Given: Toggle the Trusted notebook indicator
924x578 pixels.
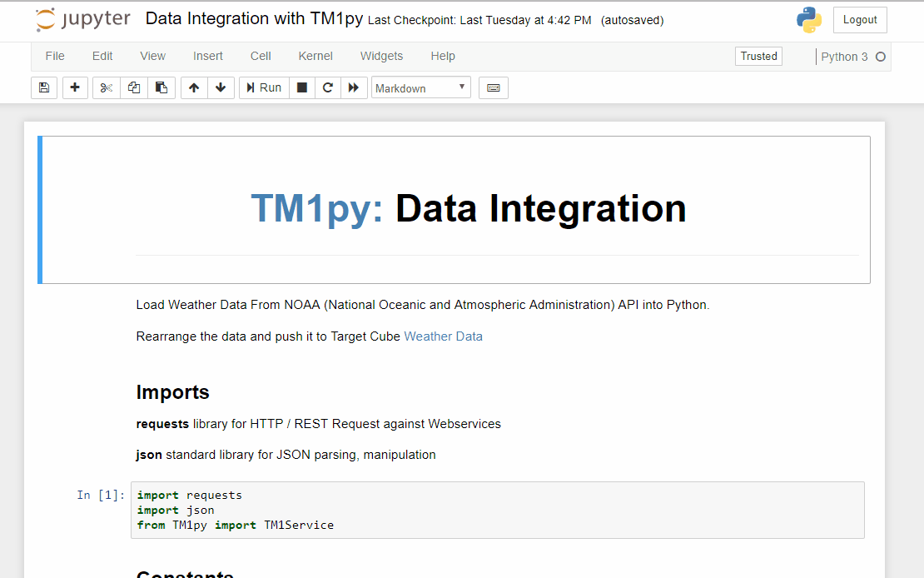Looking at the screenshot, I should pyautogui.click(x=758, y=56).
